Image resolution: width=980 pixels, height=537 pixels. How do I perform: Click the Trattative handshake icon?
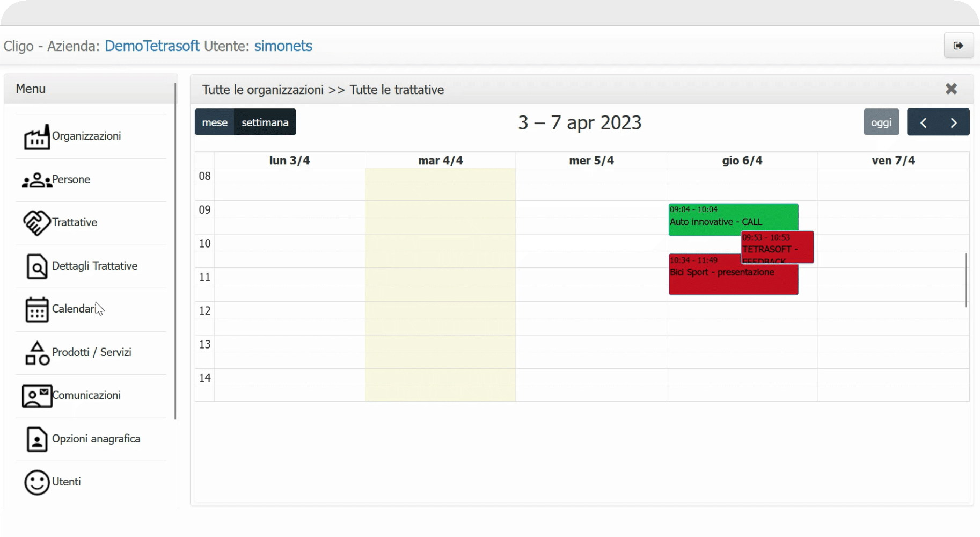pos(36,223)
